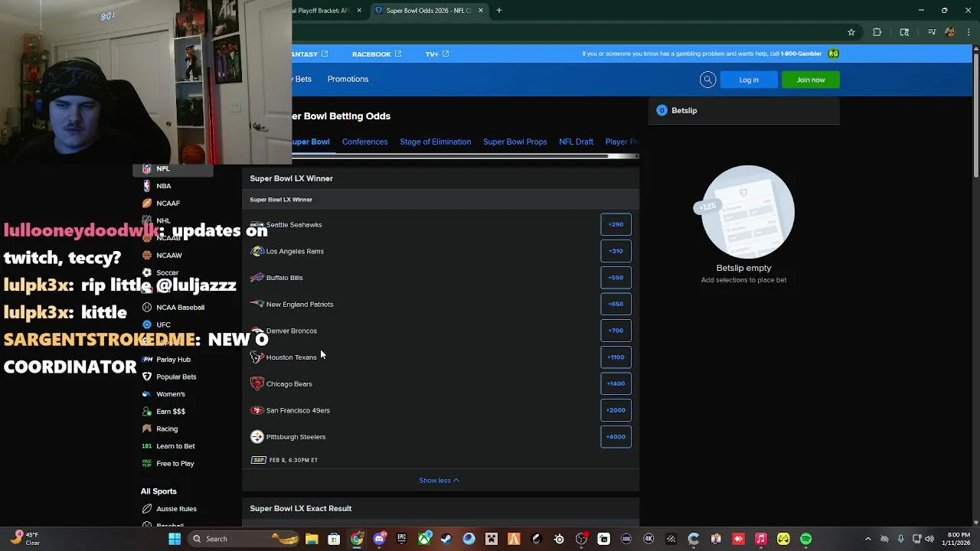Screen dimensions: 980x551
Task: Switch to the Playoff Bracket browser tab
Action: [322, 11]
